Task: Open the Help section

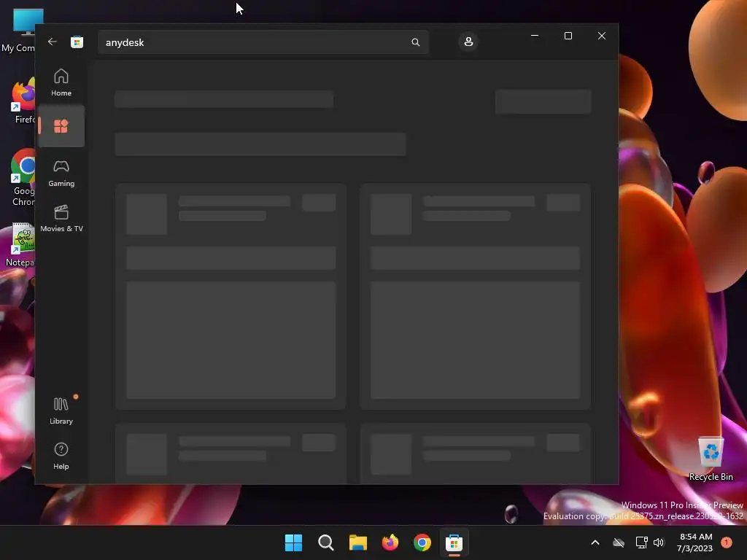Action: [x=61, y=456]
